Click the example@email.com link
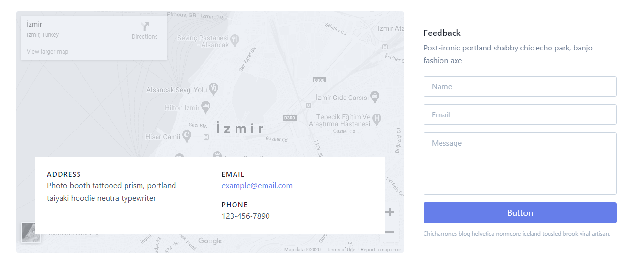Viewport: 644px width, 261px height. click(257, 186)
